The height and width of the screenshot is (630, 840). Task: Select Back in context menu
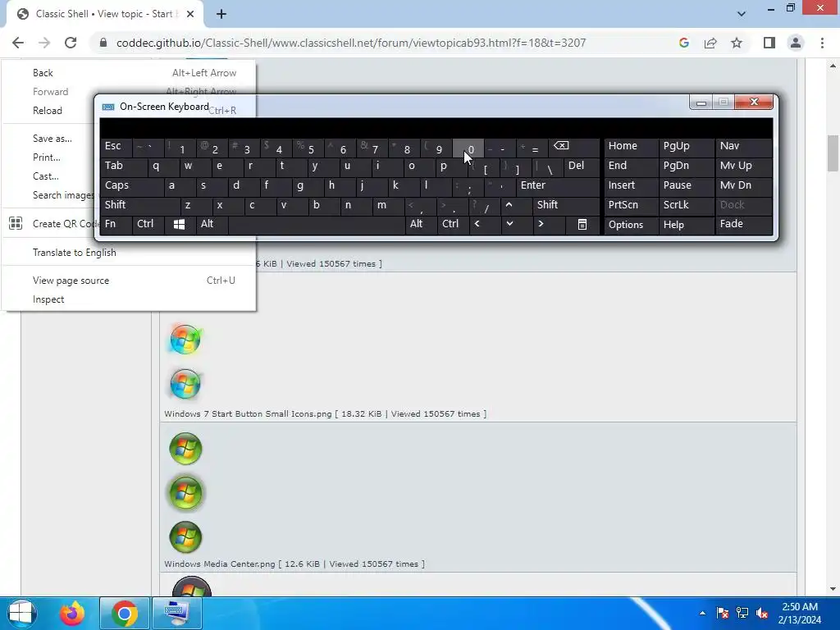tap(129, 73)
